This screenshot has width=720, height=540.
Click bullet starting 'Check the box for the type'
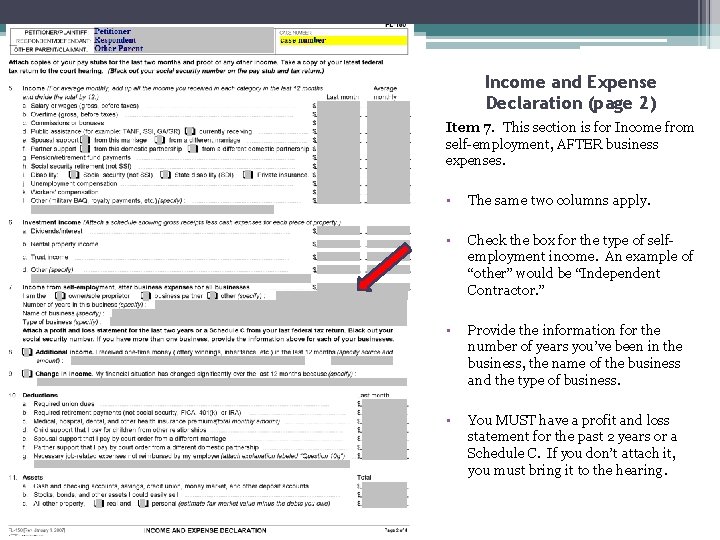[x=580, y=265]
